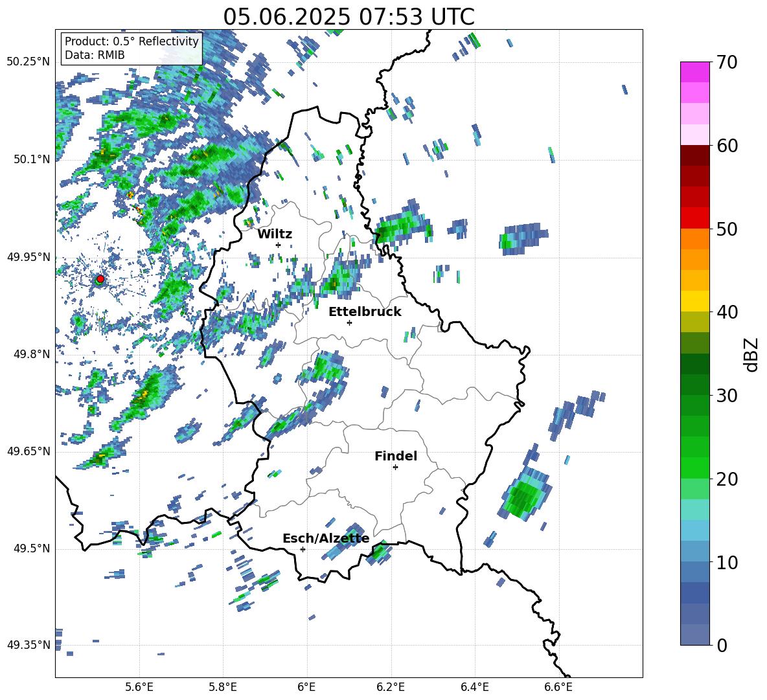Screen dimensions: 767x700
Task: Pick the dark maroon swatch below 60
Action: (x=694, y=155)
